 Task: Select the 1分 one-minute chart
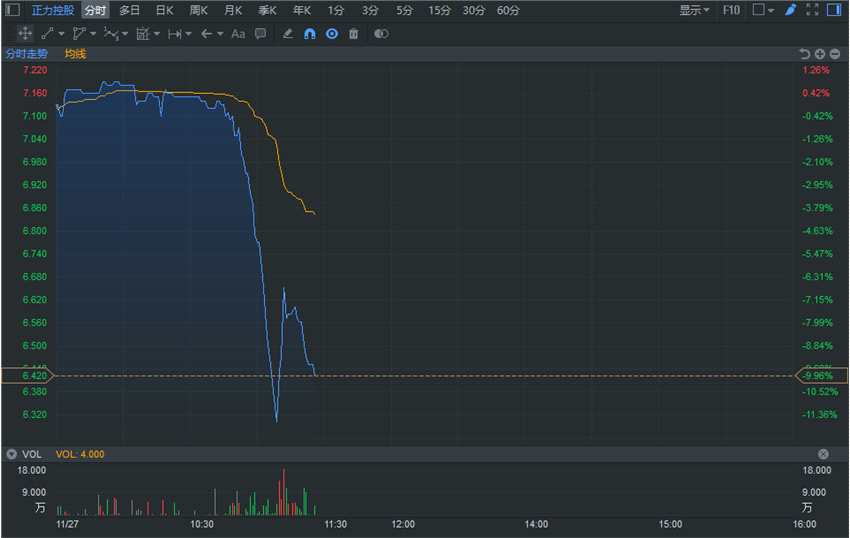[x=336, y=10]
